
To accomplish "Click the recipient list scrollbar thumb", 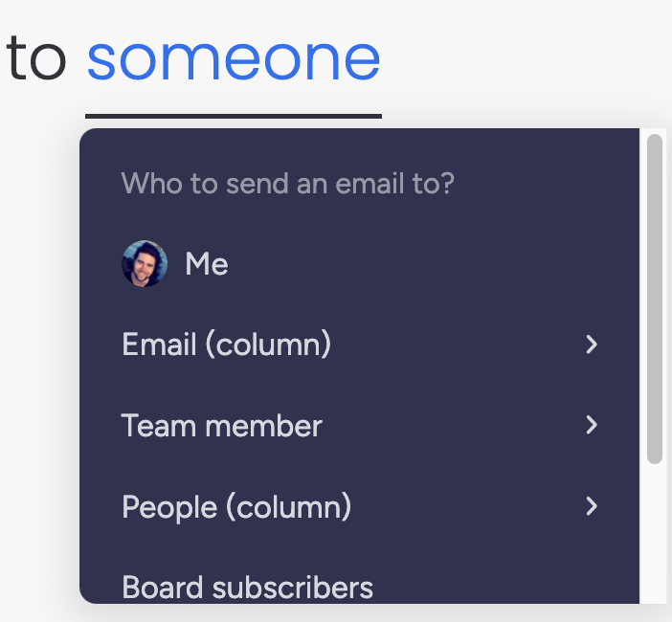I will [655, 299].
